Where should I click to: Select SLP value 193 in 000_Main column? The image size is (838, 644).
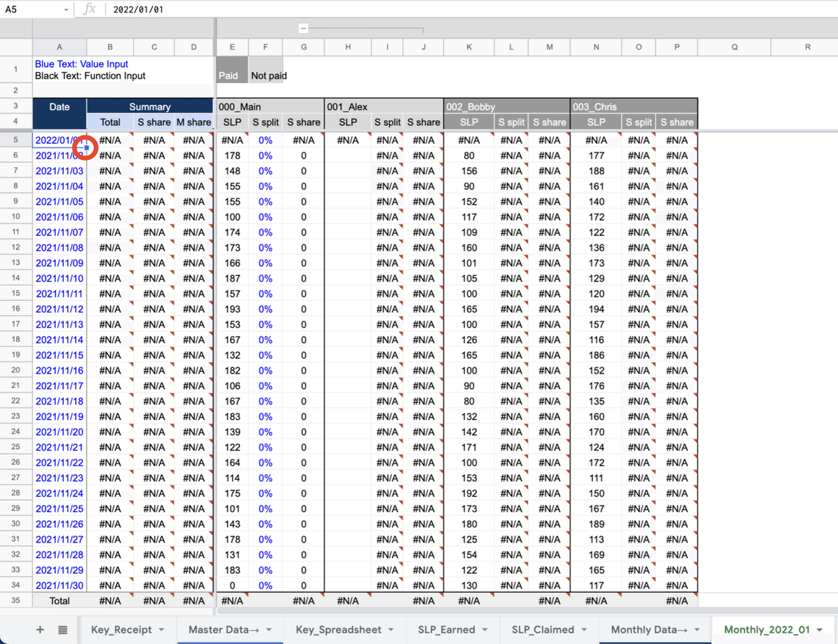(233, 309)
